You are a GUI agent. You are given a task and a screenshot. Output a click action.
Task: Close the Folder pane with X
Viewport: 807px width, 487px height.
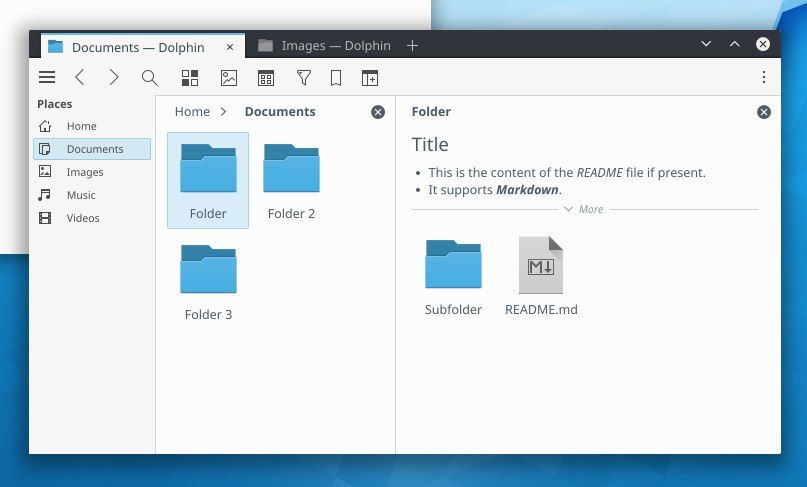click(x=764, y=112)
